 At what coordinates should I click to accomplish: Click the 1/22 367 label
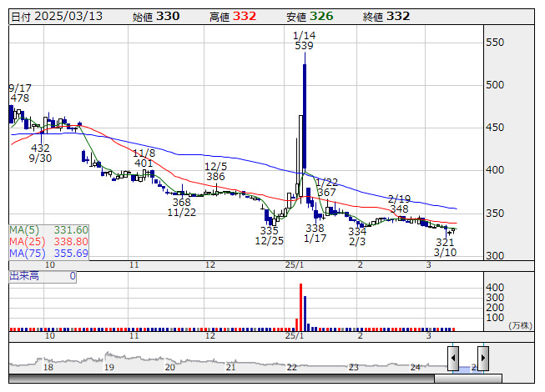click(326, 187)
